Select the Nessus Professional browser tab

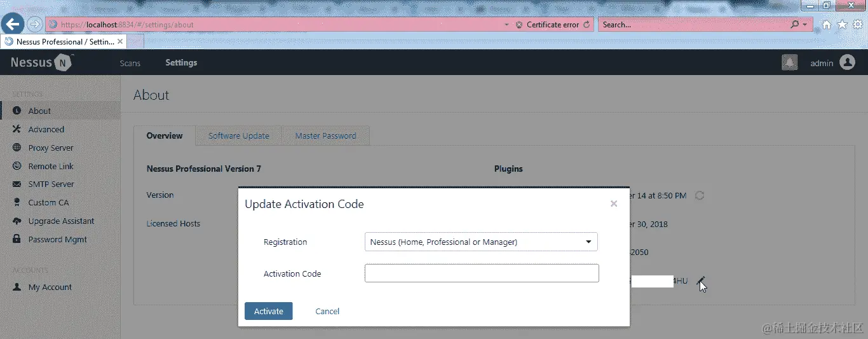tap(64, 41)
